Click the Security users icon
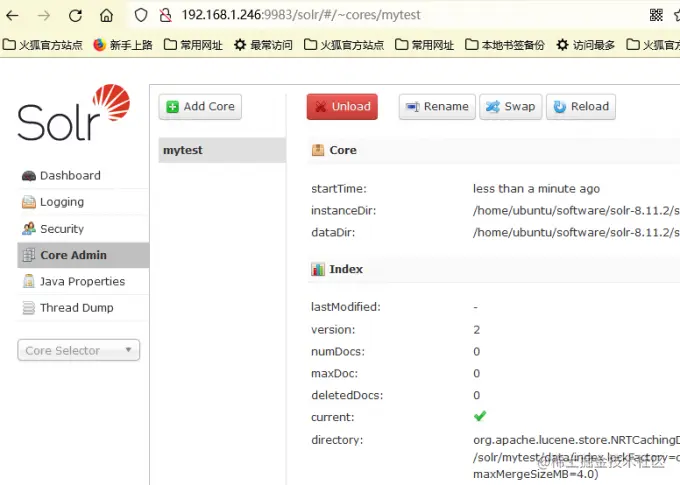Viewport: 680px width, 485px height. click(x=29, y=229)
